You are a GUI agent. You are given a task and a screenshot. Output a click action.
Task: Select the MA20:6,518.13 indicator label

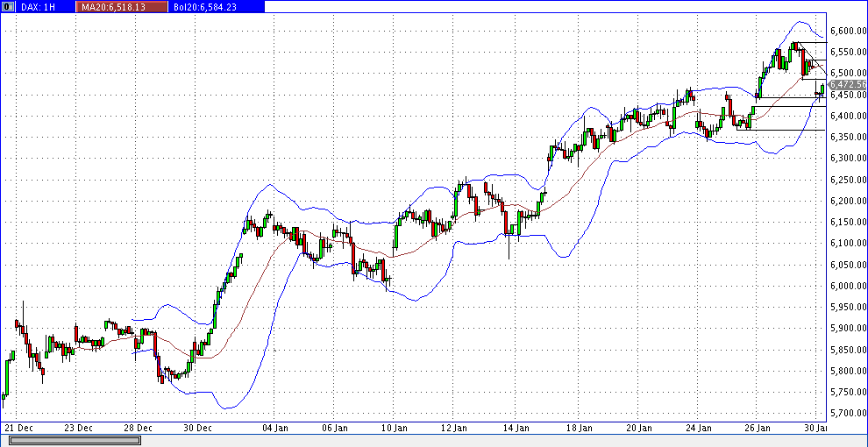(x=114, y=7)
